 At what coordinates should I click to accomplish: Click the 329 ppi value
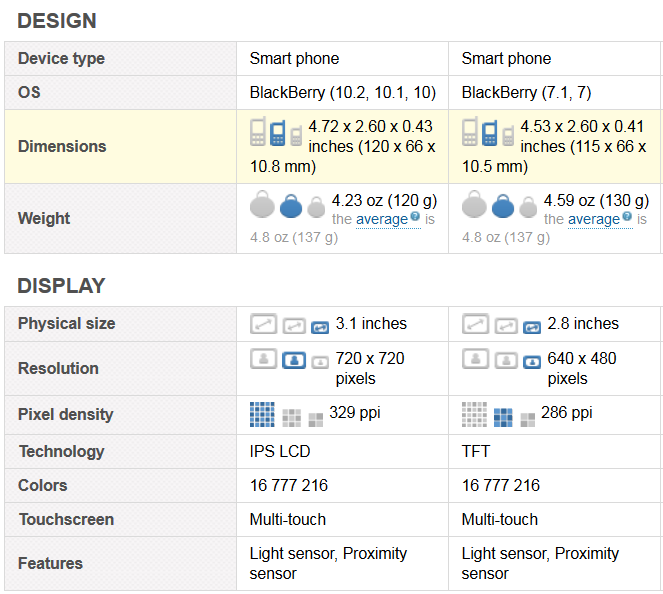coord(355,413)
